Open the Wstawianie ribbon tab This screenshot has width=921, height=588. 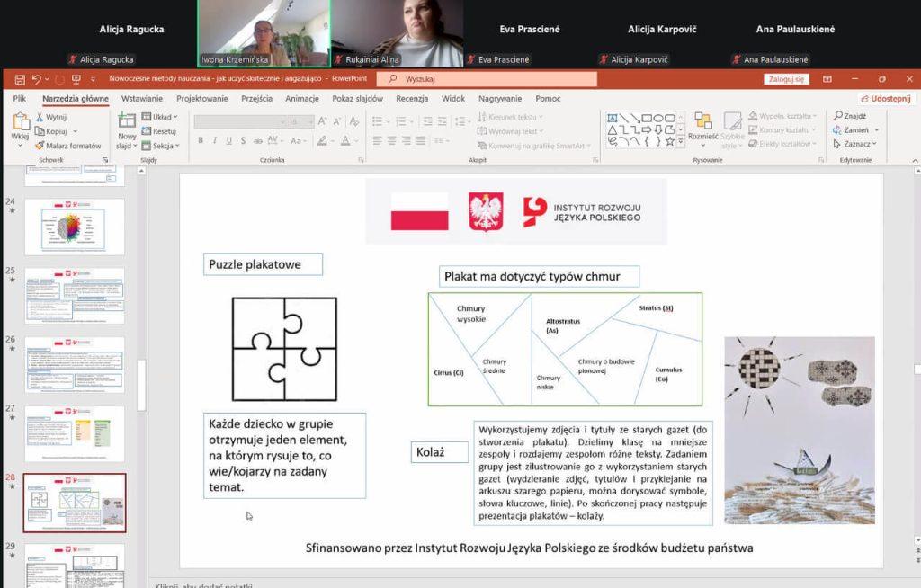pos(142,99)
